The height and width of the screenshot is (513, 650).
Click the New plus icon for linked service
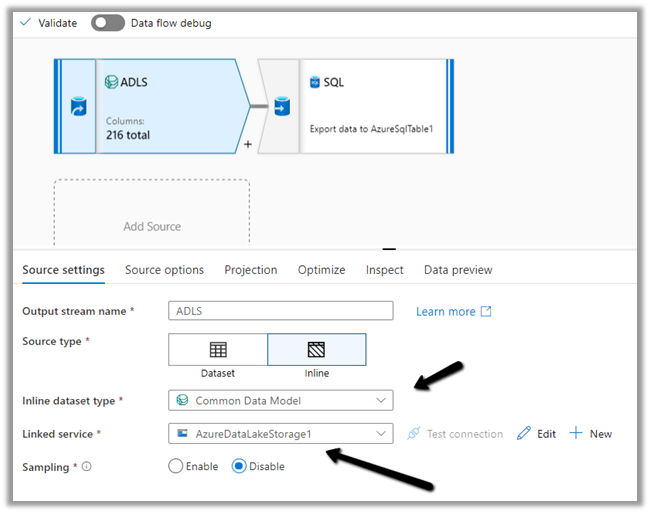[576, 434]
